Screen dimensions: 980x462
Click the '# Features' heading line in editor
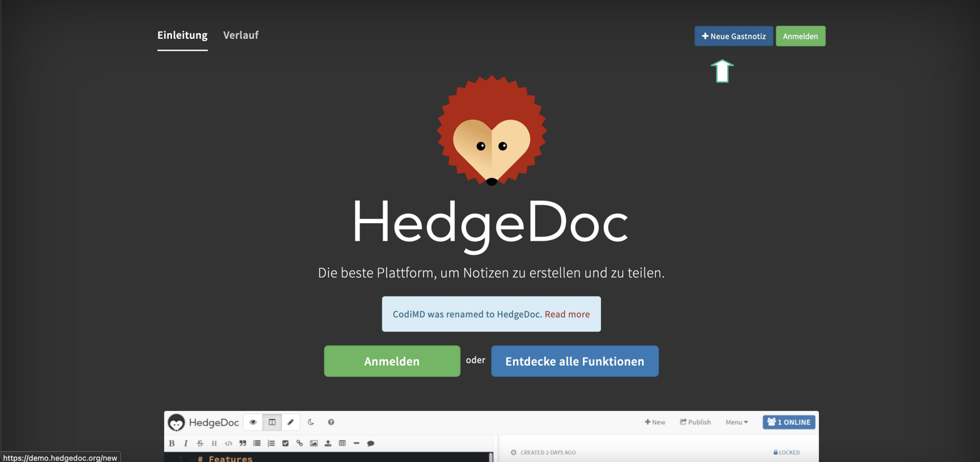(x=225, y=459)
